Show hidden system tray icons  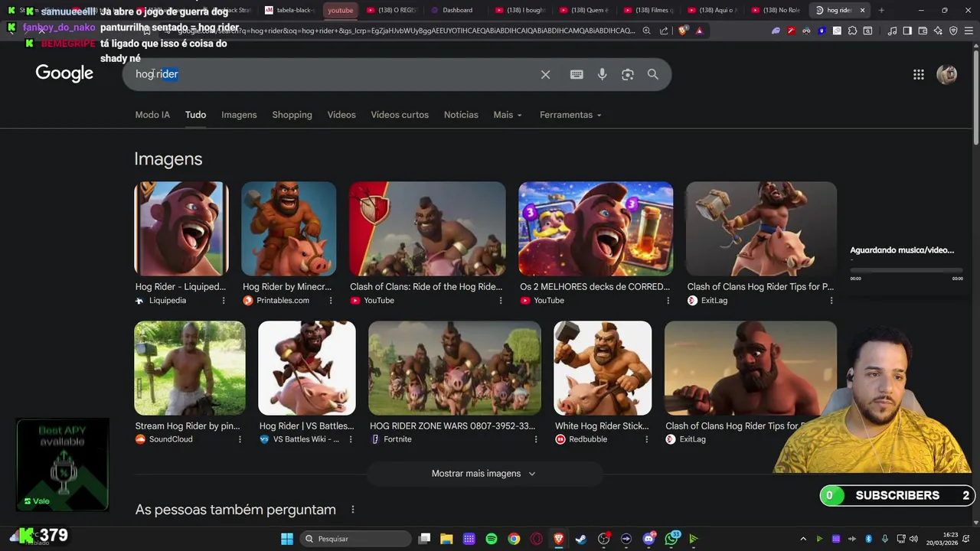(x=803, y=539)
